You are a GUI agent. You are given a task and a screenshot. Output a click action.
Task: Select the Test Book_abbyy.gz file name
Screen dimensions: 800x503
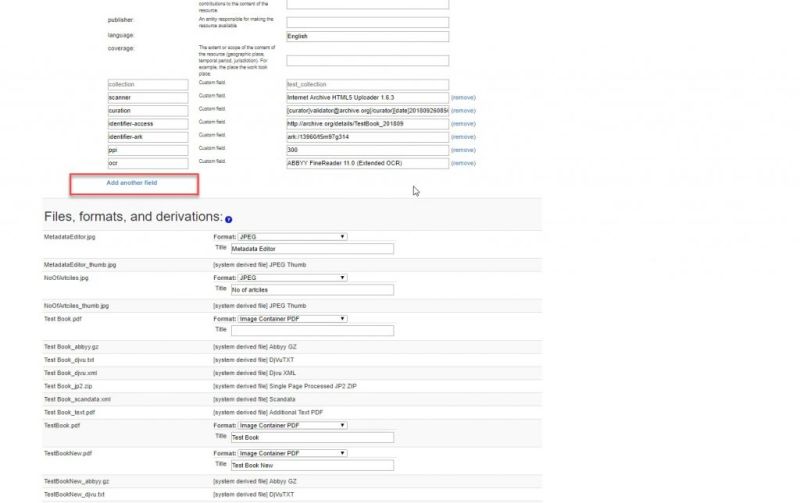click(71, 347)
